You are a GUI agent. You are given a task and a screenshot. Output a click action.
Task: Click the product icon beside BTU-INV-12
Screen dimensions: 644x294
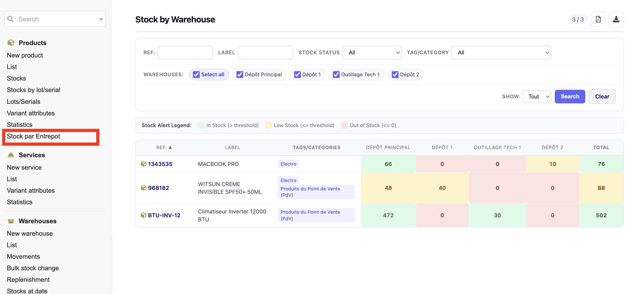(143, 215)
